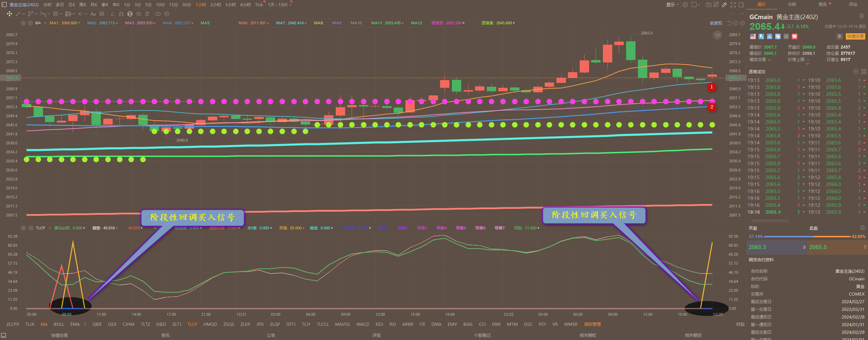
Task: Open 指标管理 indicator management
Action: 593,324
